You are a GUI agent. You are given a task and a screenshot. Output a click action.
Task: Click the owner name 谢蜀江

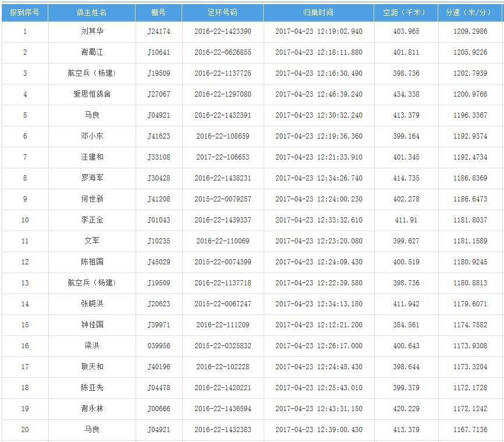point(91,52)
